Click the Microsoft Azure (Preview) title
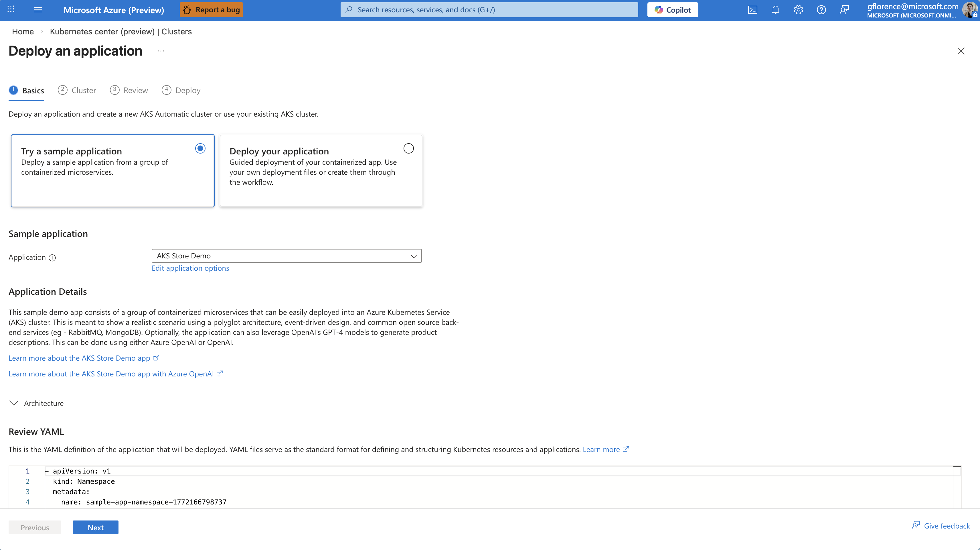The width and height of the screenshot is (980, 550). 114,10
